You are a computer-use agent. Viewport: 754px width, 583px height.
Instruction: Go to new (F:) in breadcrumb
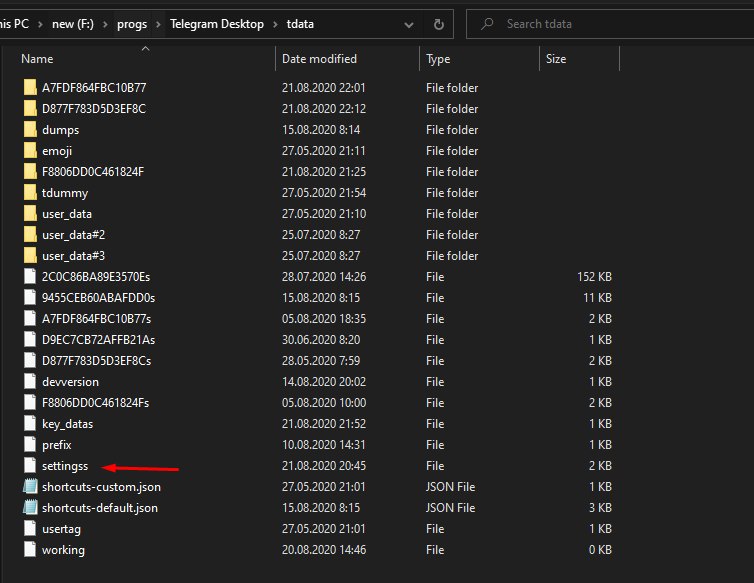73,24
